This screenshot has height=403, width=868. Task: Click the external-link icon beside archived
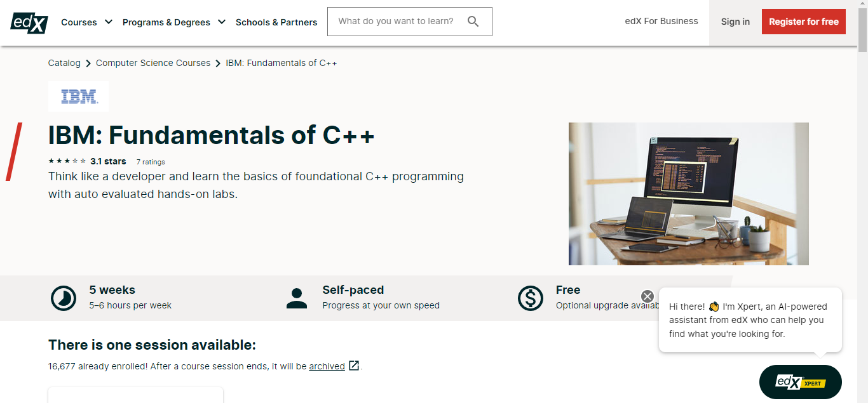pyautogui.click(x=354, y=366)
